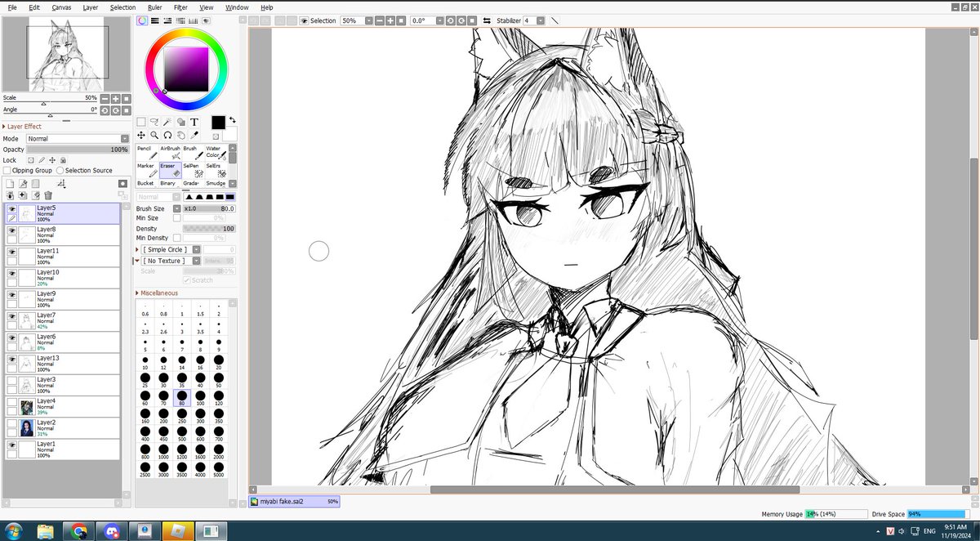This screenshot has height=541, width=980.
Task: Select the Magic Wand tool
Action: point(167,123)
